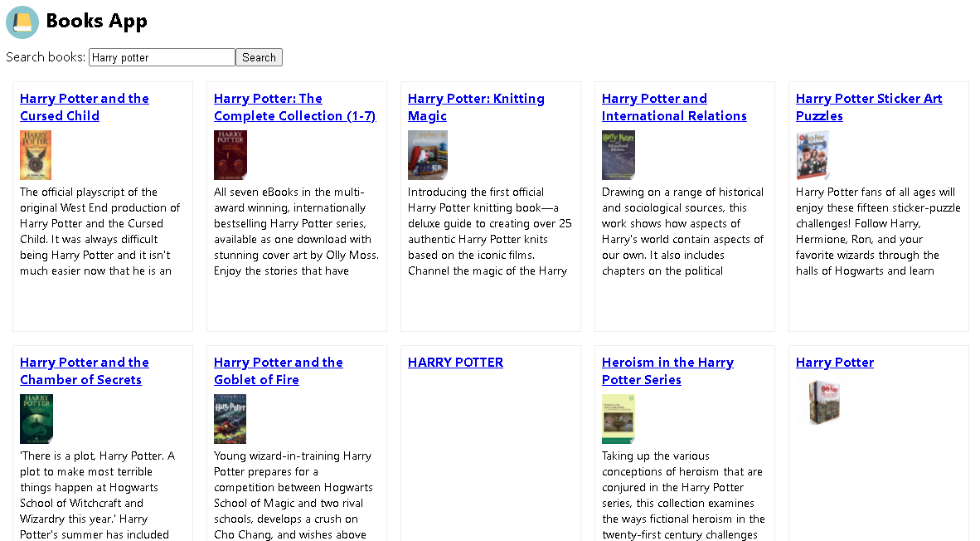Click the Goblet of Fire cover image

[230, 419]
